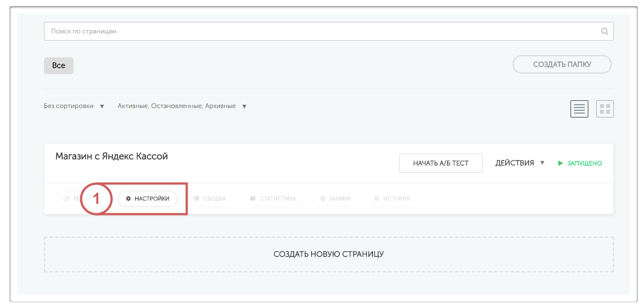Switch to list view layout
Viewport: 644px width, 308px height.
click(579, 109)
